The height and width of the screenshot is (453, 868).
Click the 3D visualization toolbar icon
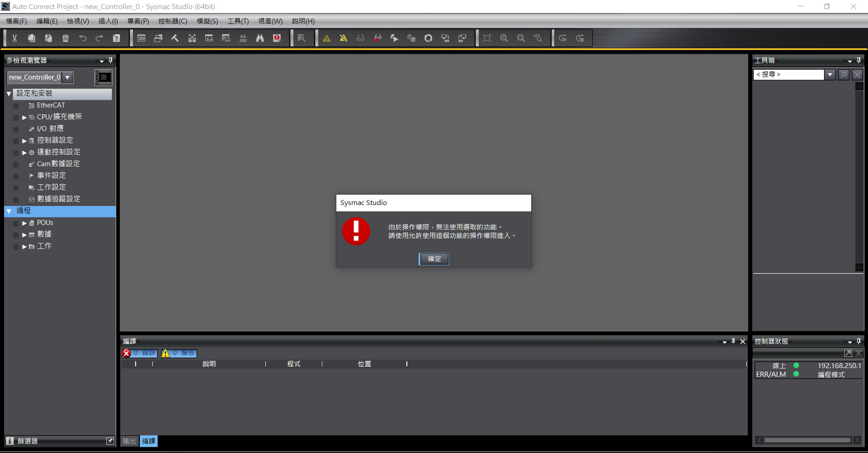point(141,38)
